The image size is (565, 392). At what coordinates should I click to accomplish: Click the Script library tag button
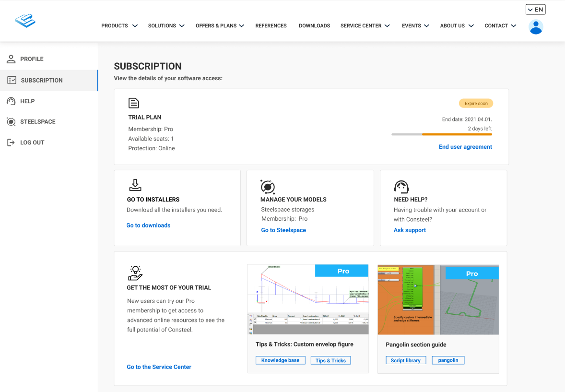click(406, 360)
